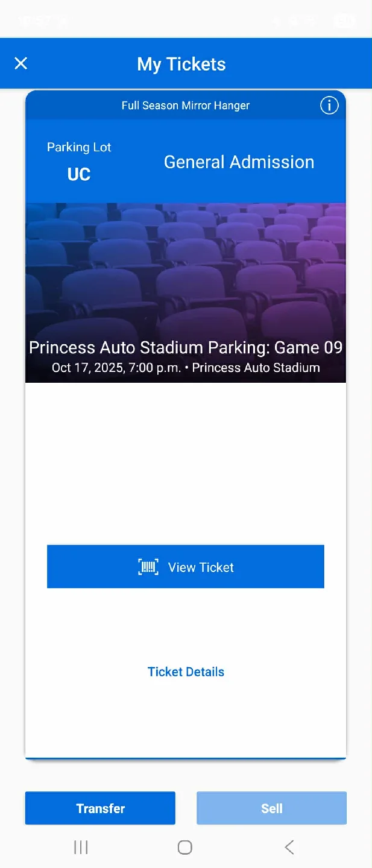
Task: Tap the info icon on the ticket card
Action: tap(329, 105)
